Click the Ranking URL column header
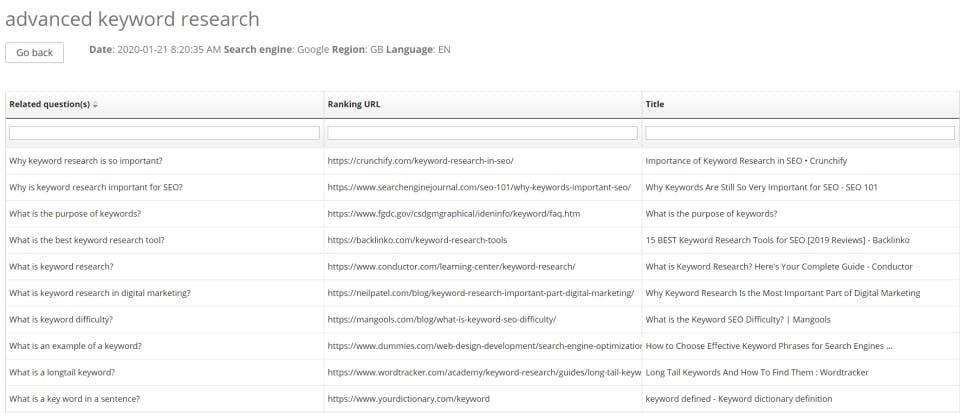The height and width of the screenshot is (413, 960). [x=354, y=104]
